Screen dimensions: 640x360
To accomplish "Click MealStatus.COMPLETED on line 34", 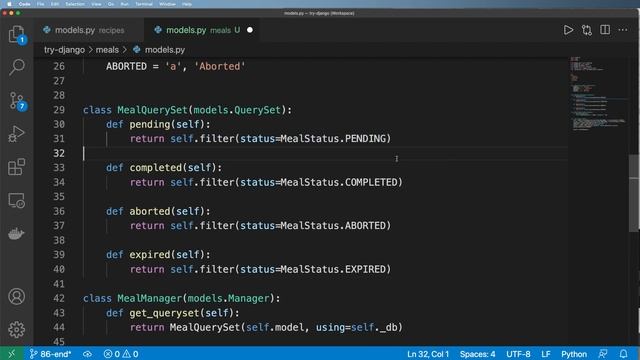I will pyautogui.click(x=339, y=182).
